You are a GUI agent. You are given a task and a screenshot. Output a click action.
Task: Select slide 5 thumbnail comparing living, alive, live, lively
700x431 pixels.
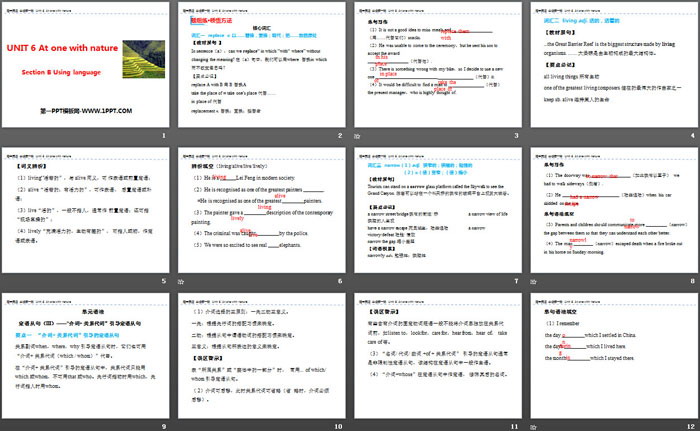point(86,210)
